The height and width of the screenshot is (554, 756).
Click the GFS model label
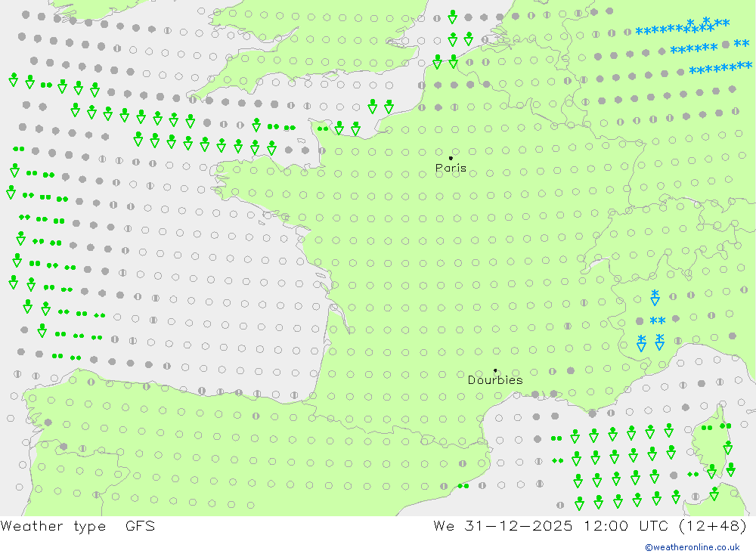pos(140,526)
